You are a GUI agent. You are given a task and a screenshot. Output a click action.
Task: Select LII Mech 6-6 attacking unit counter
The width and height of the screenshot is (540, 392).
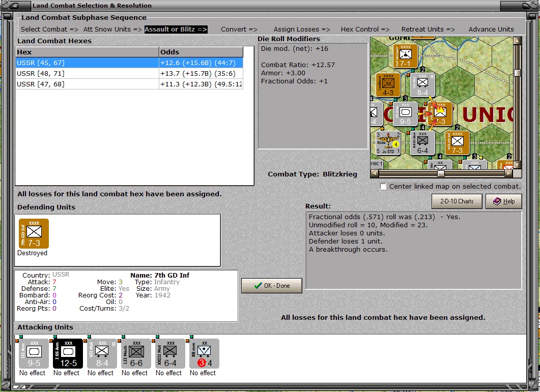click(x=136, y=354)
